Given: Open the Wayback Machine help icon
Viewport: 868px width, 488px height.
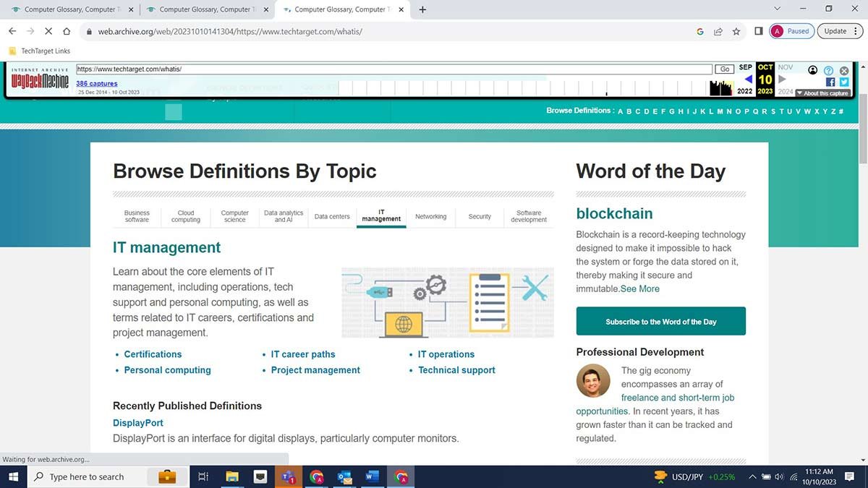Looking at the screenshot, I should [x=829, y=71].
